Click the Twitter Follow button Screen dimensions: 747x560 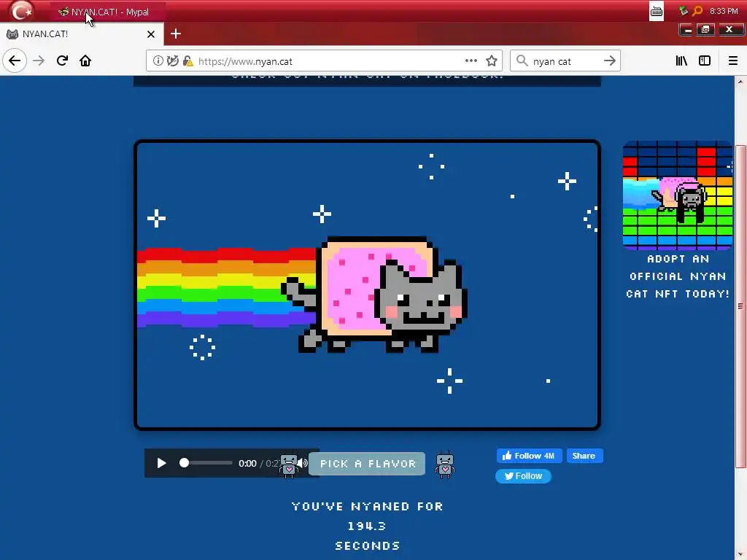point(523,475)
